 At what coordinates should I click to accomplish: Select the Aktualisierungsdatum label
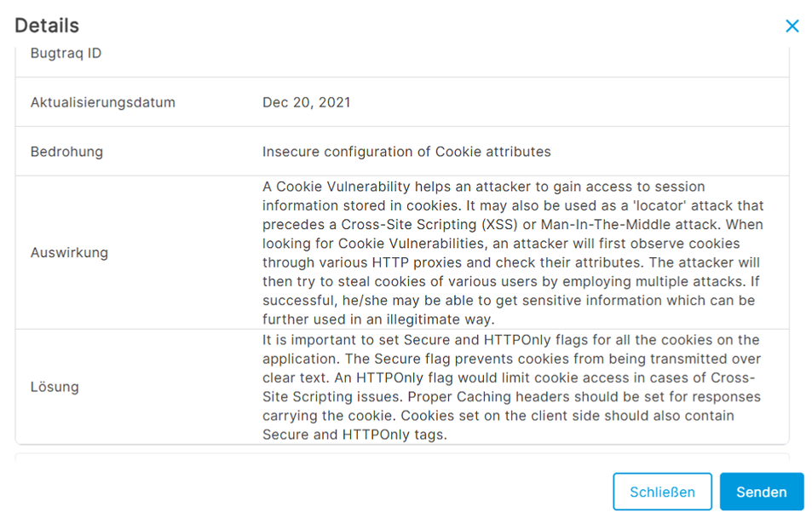(x=102, y=102)
